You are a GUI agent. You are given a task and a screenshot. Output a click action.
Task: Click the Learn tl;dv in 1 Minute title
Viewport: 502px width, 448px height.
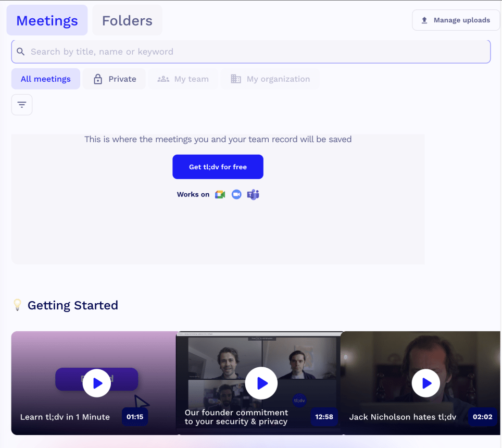(x=65, y=417)
